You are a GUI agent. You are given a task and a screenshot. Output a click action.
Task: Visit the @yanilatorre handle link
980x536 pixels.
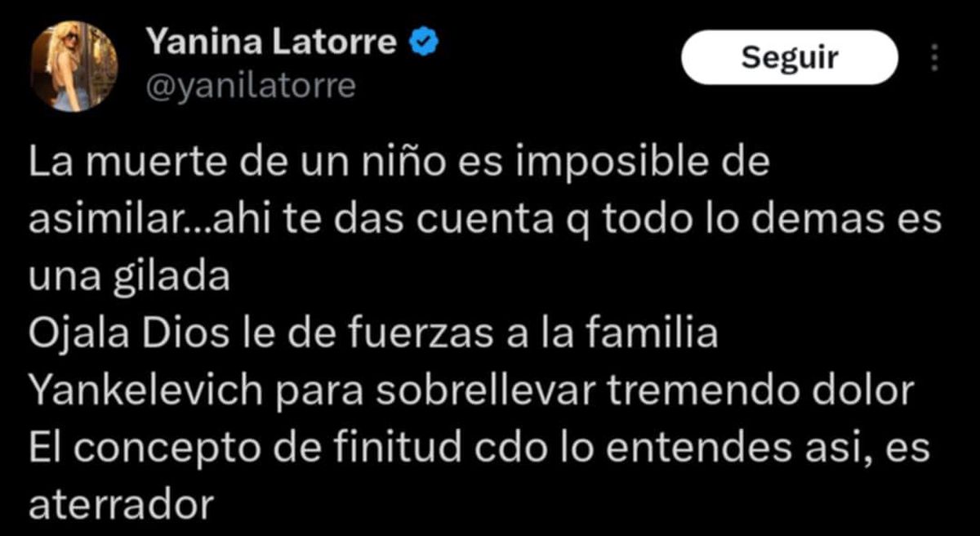(251, 85)
